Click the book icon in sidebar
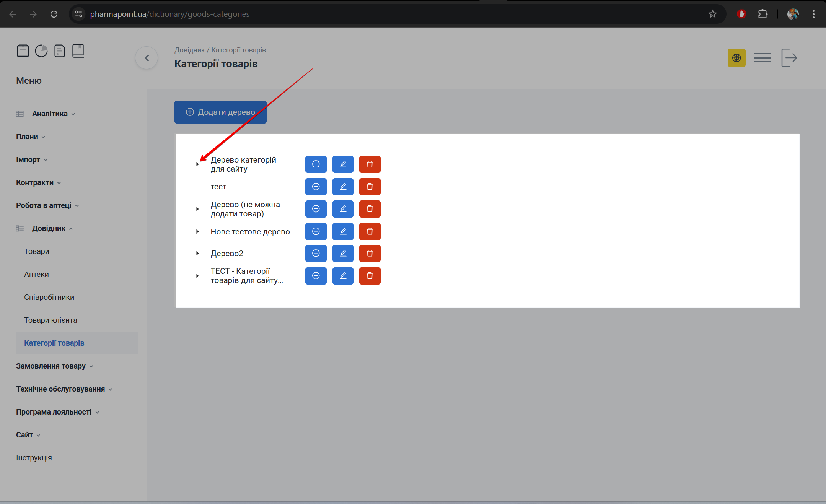The image size is (826, 504). [x=78, y=51]
